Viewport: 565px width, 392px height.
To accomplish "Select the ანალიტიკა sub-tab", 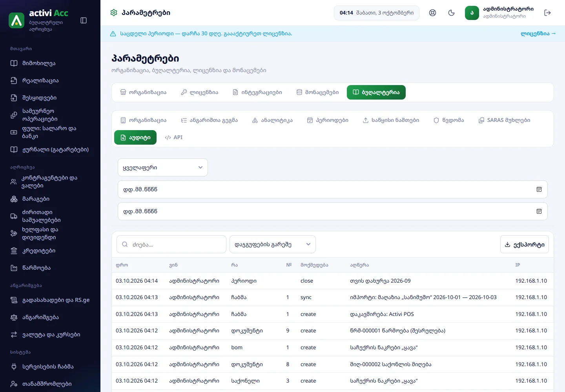I will point(272,120).
